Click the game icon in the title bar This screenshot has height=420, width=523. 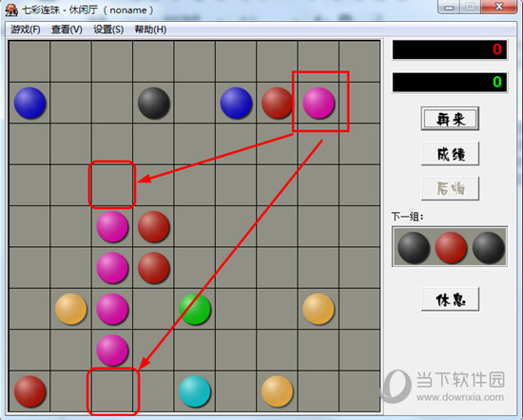(x=11, y=10)
